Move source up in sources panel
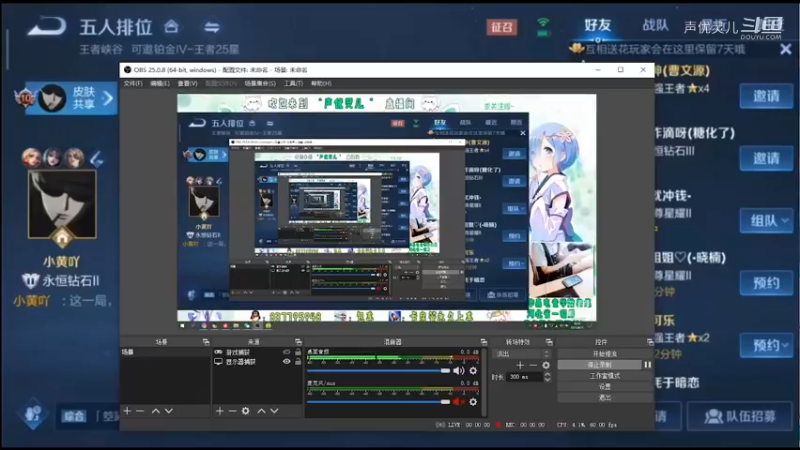This screenshot has height=450, width=800. [x=261, y=411]
